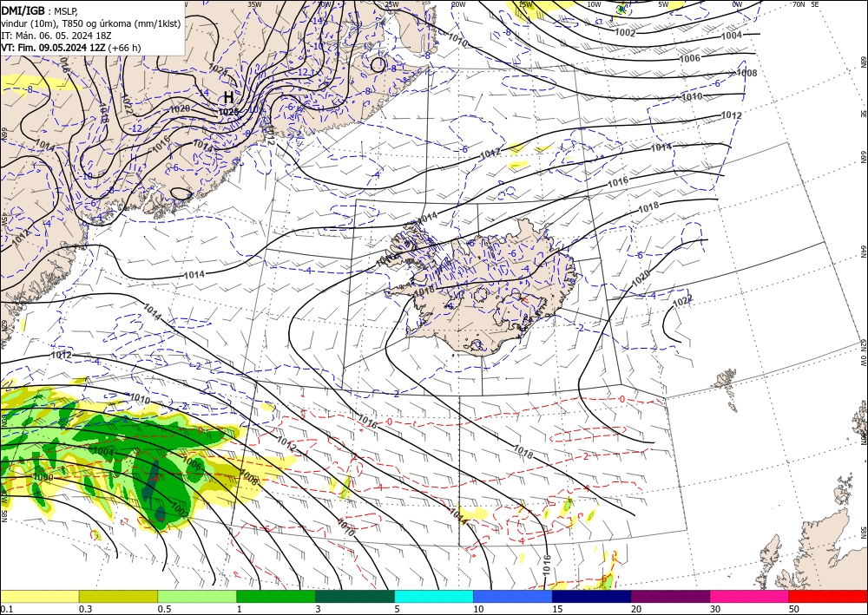The height and width of the screenshot is (615, 868).
Task: Click the '50' legend scale value
Action: click(794, 609)
